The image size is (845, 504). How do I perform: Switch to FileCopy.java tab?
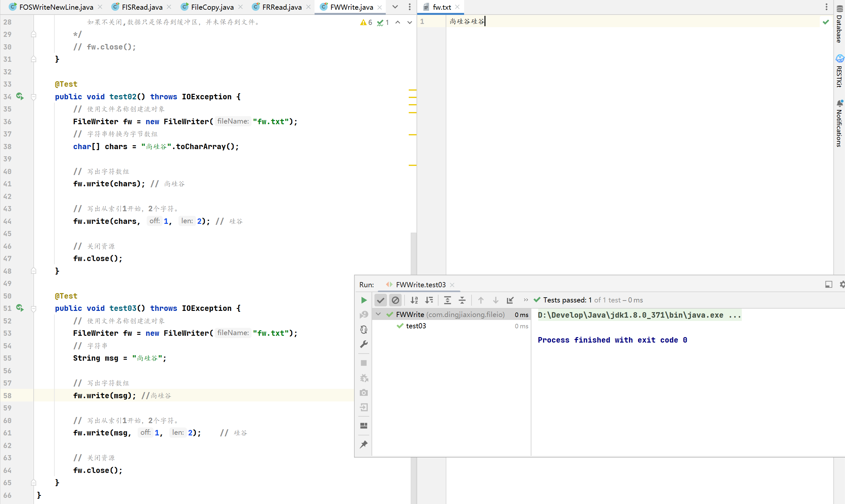point(212,7)
